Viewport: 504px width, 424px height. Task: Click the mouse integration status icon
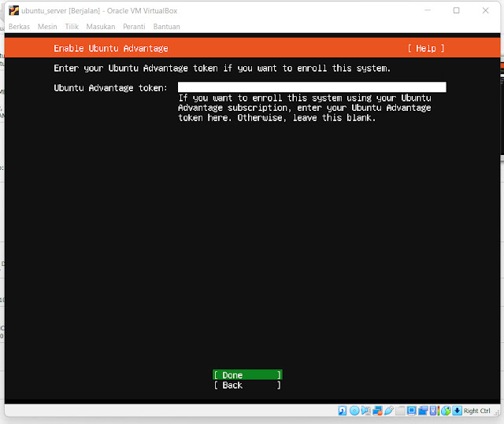[446, 411]
